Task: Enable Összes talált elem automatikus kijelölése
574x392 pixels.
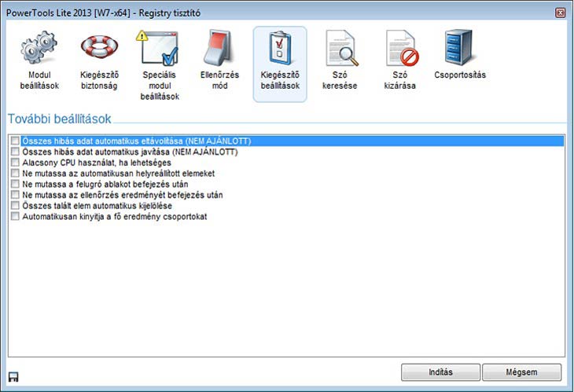Action: point(15,206)
